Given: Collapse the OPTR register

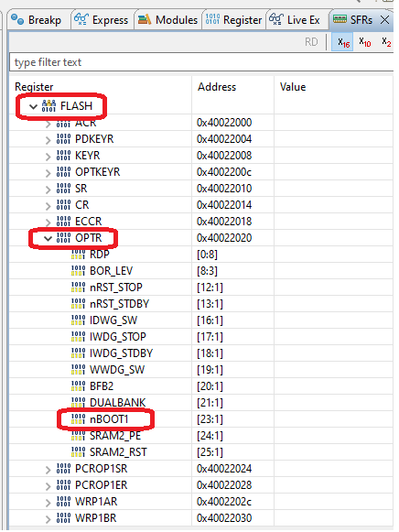Looking at the screenshot, I should point(48,238).
